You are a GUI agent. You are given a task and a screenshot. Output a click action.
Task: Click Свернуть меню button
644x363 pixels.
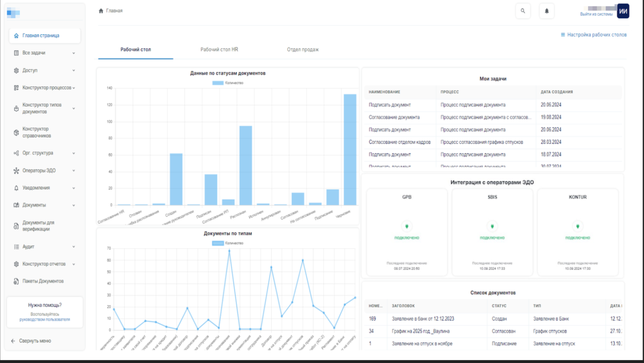pyautogui.click(x=31, y=341)
